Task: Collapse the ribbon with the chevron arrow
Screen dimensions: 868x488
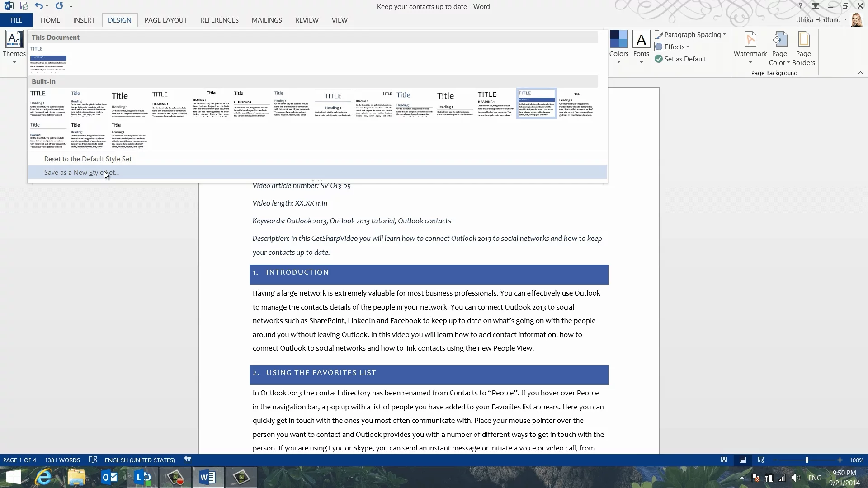Action: coord(860,73)
